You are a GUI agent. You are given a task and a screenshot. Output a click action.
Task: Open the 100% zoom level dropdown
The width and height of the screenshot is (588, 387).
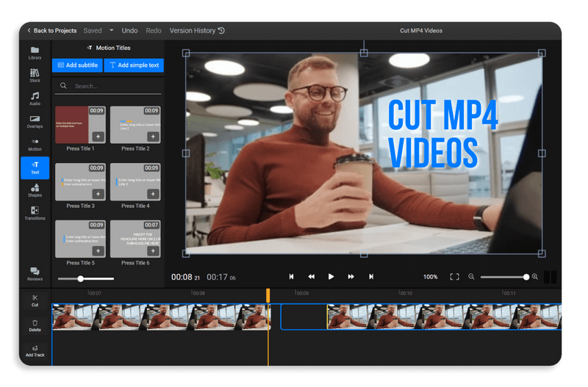430,277
